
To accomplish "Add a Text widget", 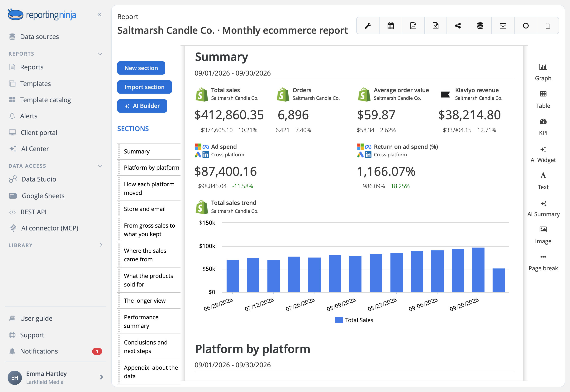I will click(543, 181).
